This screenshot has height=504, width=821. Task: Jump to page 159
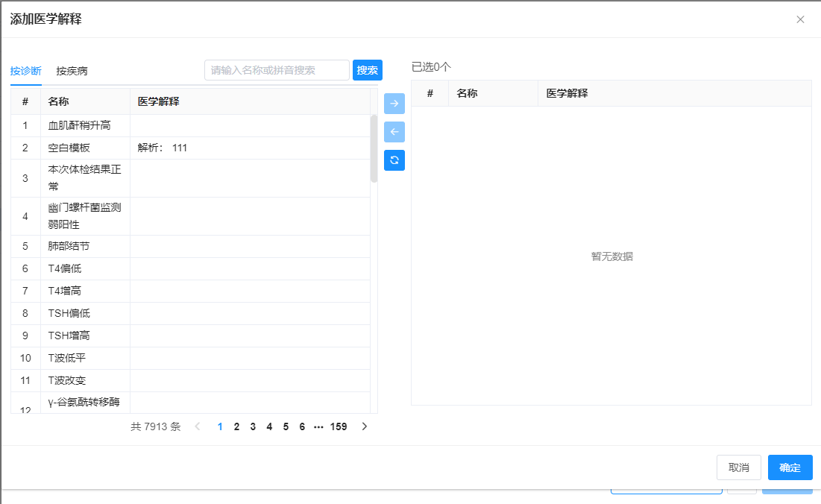pos(339,426)
